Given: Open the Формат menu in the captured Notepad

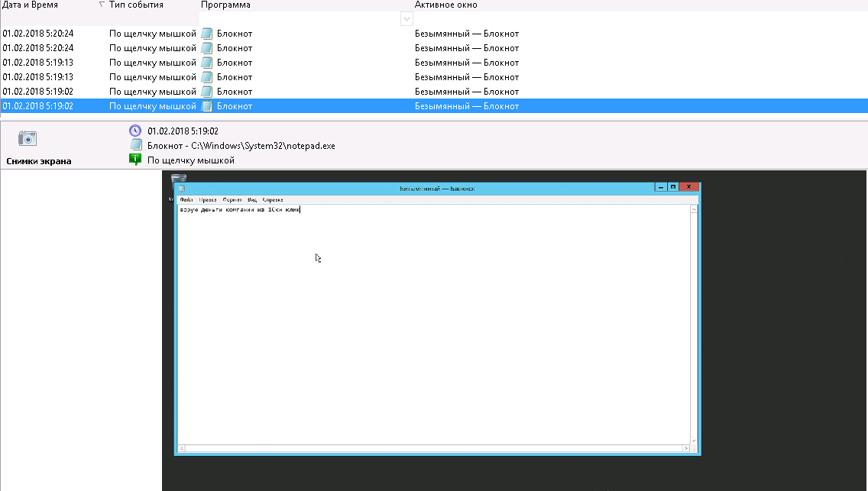Looking at the screenshot, I should (232, 199).
